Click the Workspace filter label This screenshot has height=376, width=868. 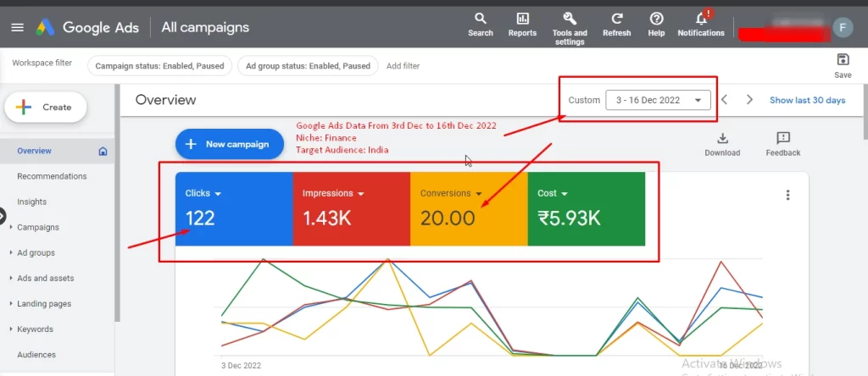point(42,63)
